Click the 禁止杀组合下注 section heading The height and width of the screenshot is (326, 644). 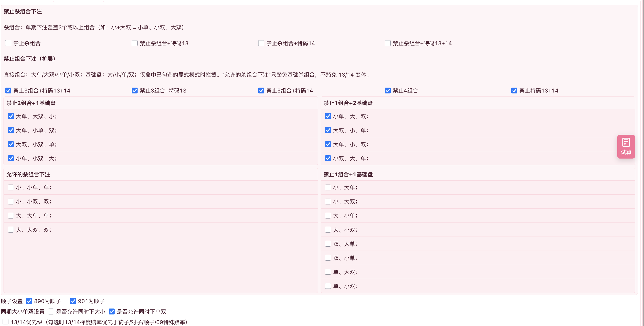click(23, 11)
